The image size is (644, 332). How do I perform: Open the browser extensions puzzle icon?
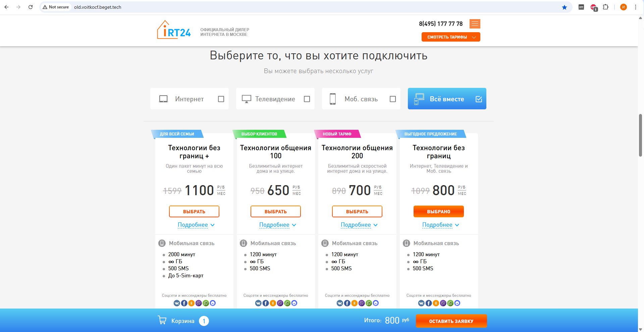pyautogui.click(x=605, y=7)
